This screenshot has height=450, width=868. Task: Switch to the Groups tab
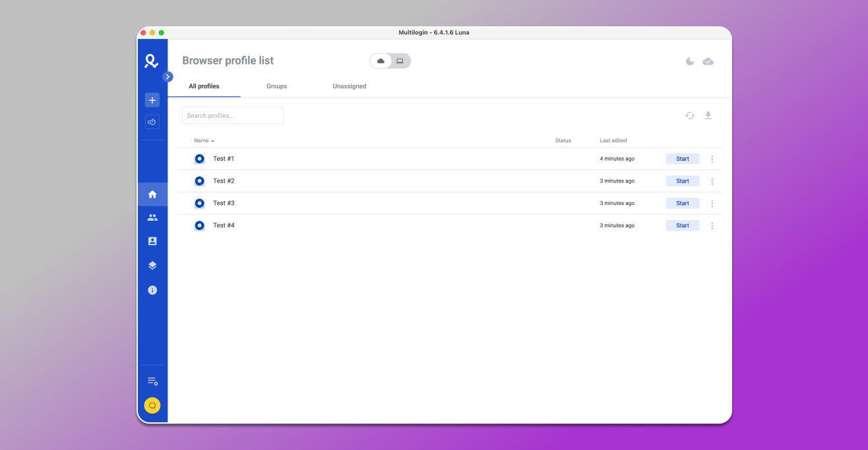tap(276, 86)
